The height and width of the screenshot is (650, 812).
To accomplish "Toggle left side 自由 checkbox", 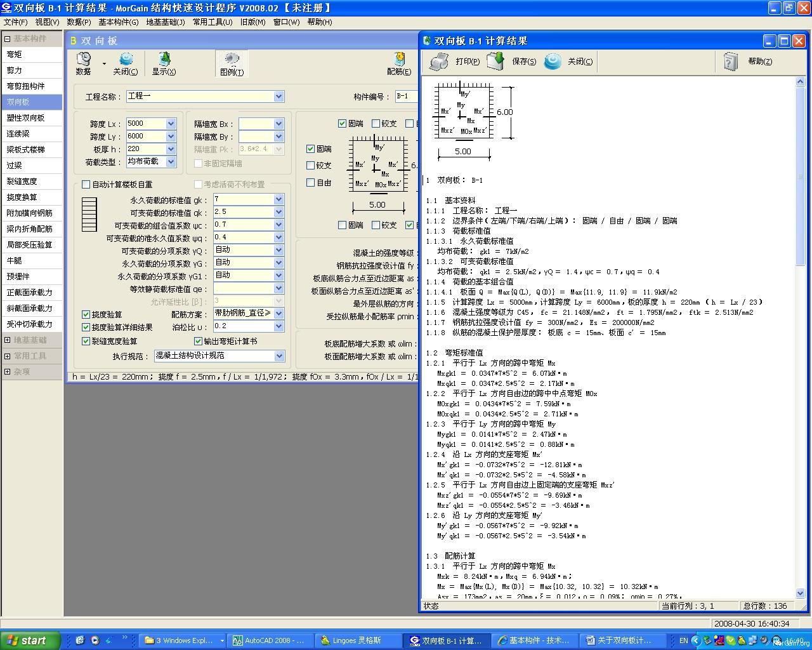I will (x=310, y=182).
